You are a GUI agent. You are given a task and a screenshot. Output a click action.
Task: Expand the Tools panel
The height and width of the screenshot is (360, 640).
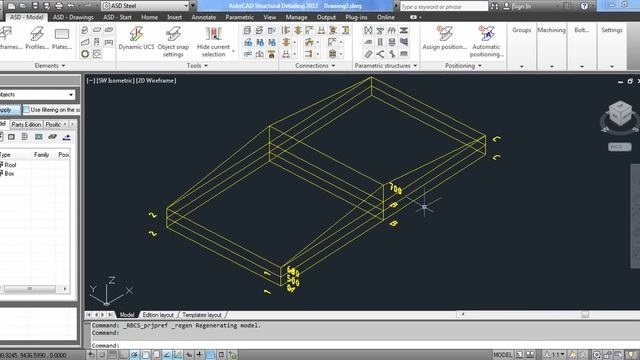click(197, 66)
